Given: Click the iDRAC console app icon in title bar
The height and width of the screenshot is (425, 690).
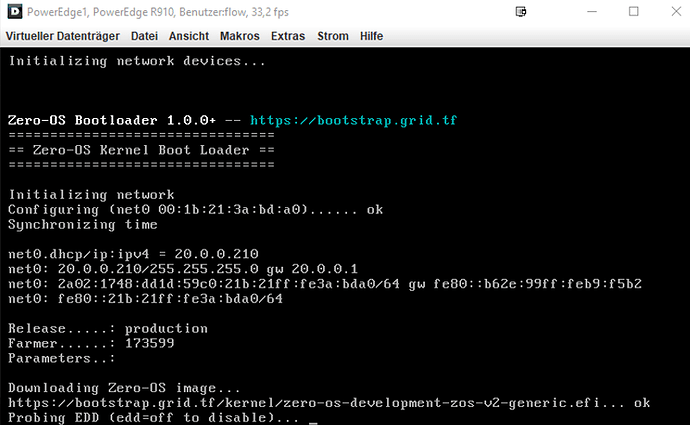Looking at the screenshot, I should (x=15, y=12).
